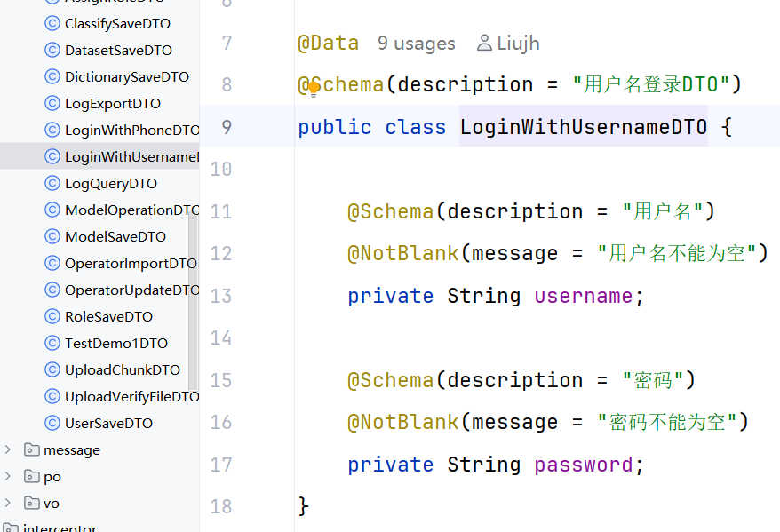Click the ClassifySaveDTO class icon
Viewport: 780px width, 532px height.
pyautogui.click(x=52, y=23)
